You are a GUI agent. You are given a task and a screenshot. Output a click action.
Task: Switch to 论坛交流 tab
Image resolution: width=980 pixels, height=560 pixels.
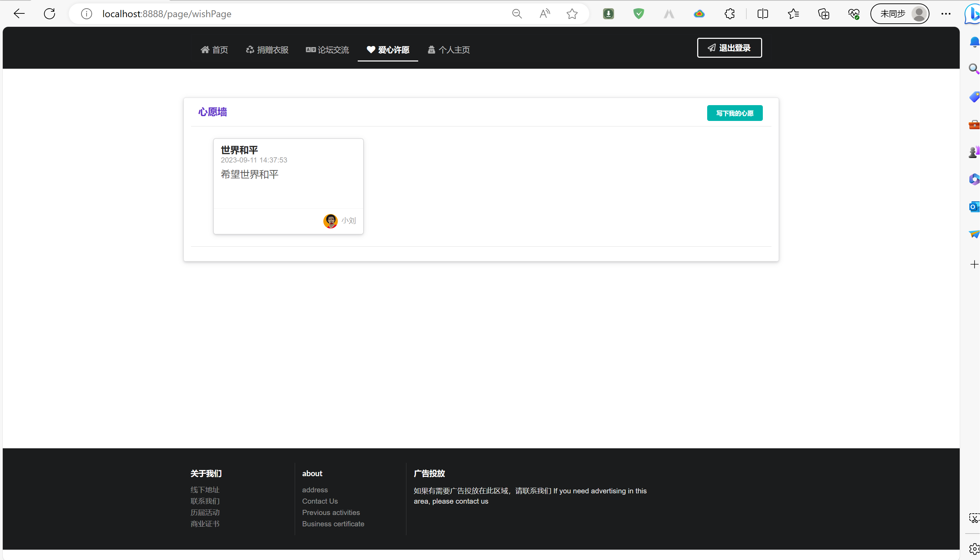click(327, 49)
